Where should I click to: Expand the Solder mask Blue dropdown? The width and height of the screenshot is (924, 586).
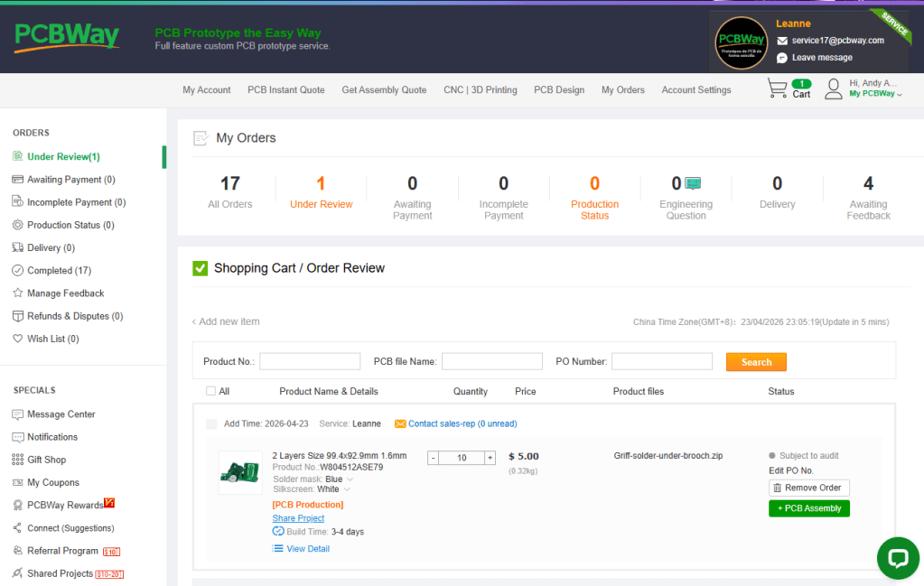pos(350,479)
